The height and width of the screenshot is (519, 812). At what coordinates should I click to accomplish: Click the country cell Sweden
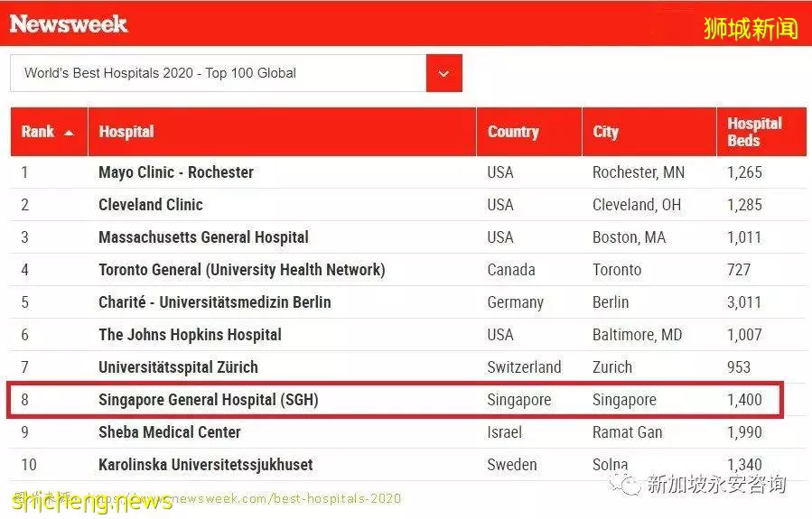(x=511, y=465)
